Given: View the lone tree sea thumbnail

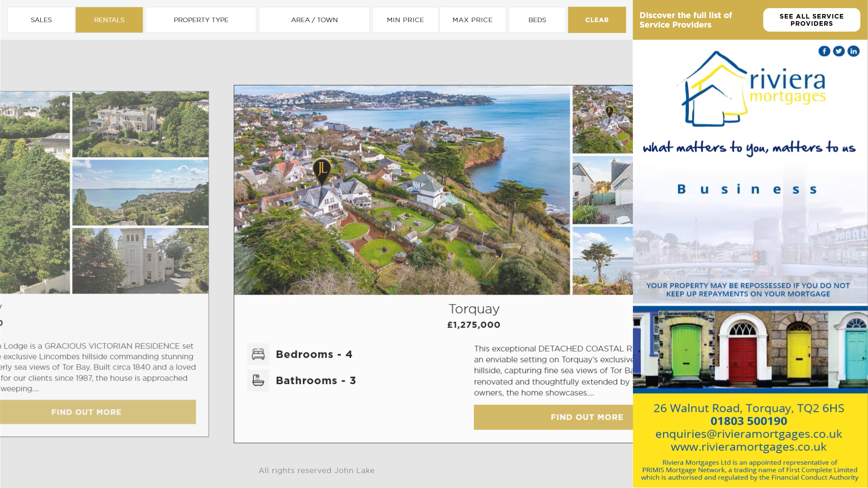Looking at the screenshot, I should (602, 261).
